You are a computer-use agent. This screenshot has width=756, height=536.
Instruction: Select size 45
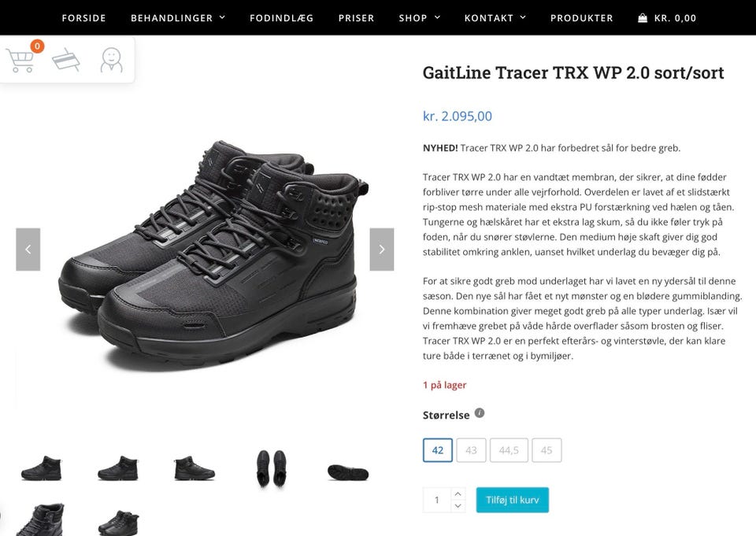547,450
